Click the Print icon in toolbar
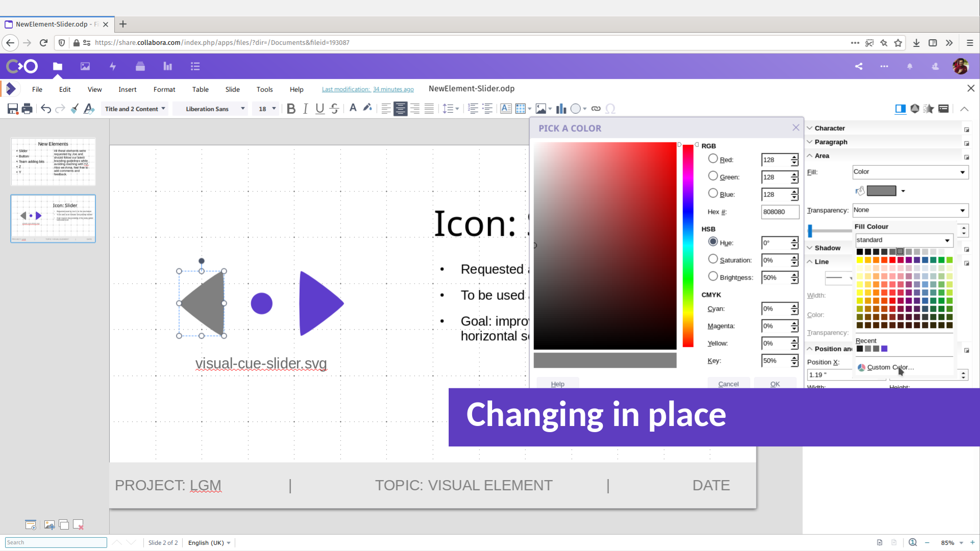Screen dimensions: 980x551 (x=28, y=109)
